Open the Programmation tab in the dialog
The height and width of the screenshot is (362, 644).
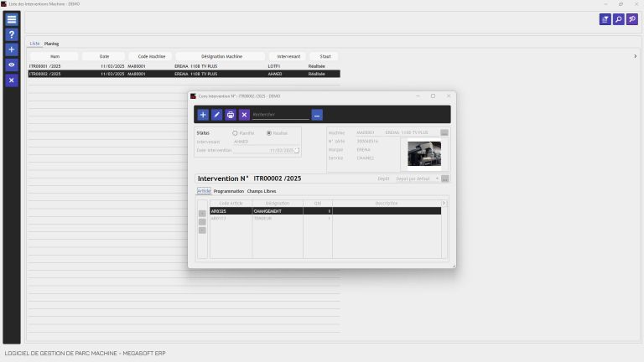(x=229, y=191)
